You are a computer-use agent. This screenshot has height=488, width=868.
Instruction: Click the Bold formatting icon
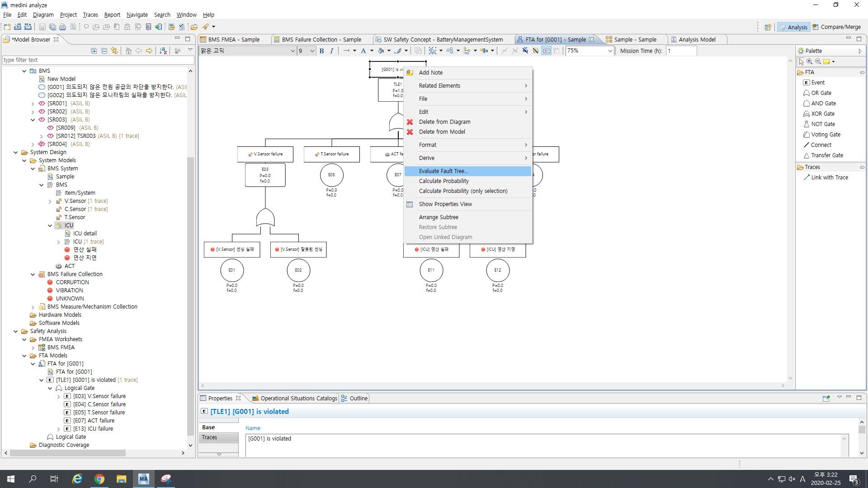point(321,51)
